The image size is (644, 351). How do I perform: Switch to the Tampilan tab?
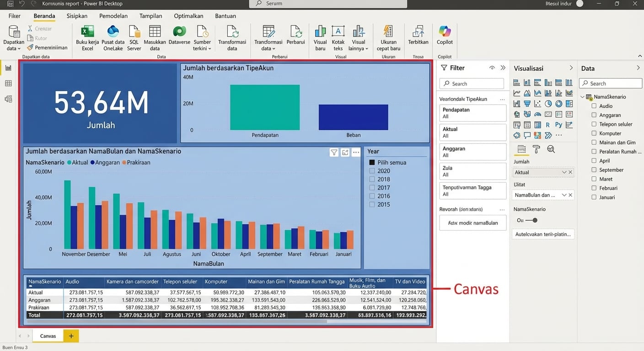click(151, 16)
